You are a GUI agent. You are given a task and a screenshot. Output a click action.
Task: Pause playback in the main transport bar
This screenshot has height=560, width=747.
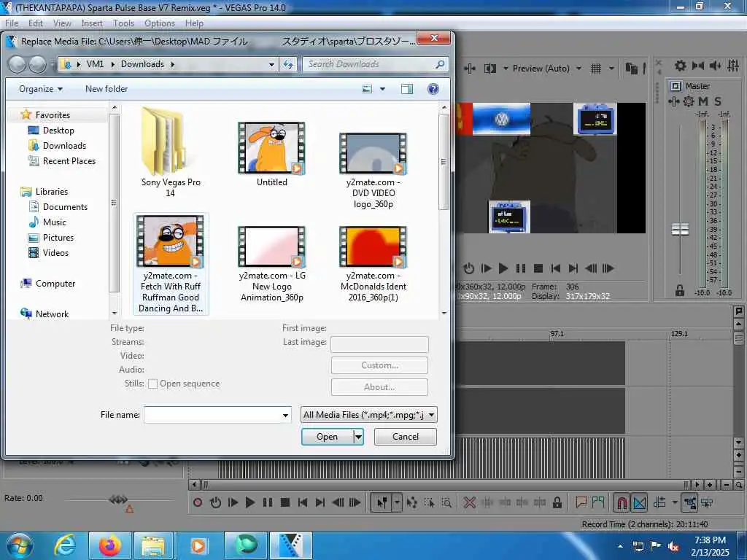pyautogui.click(x=268, y=502)
